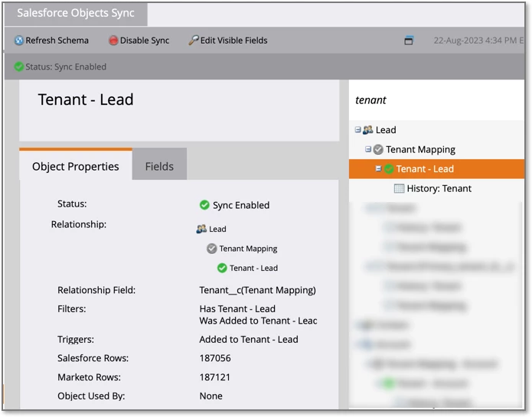Click Tenant - Lead text in Relationship section
This screenshot has width=532, height=417.
pyautogui.click(x=253, y=268)
